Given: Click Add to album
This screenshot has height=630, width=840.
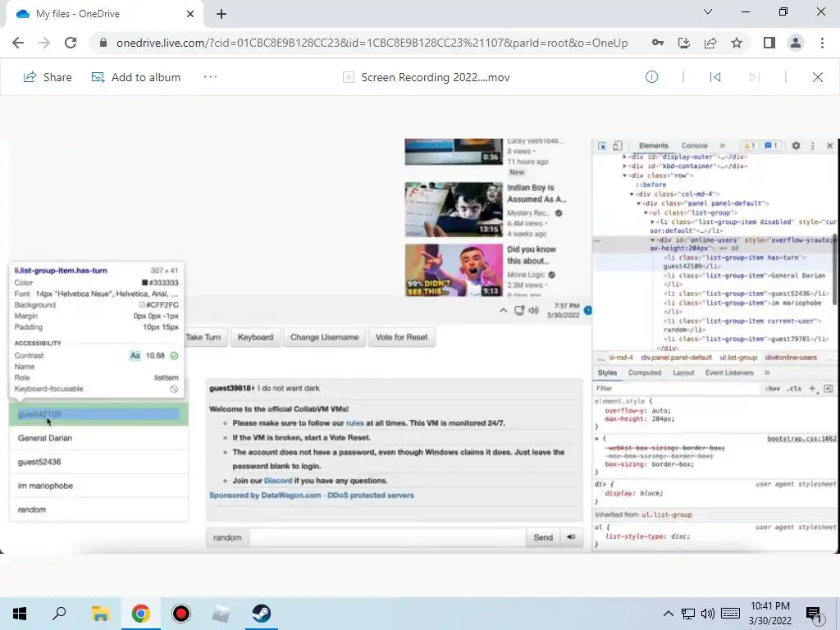Looking at the screenshot, I should tap(135, 77).
